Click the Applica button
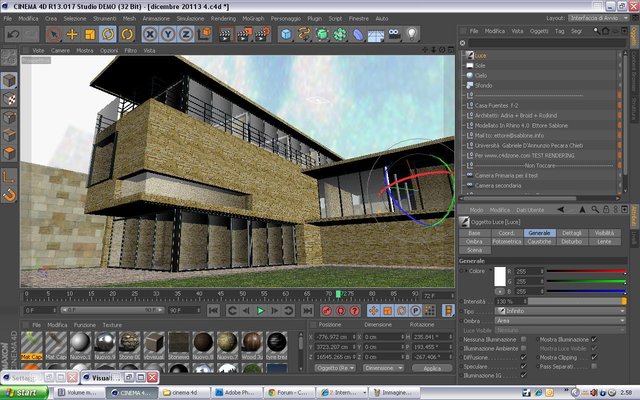This screenshot has width=640, height=400. (432, 368)
